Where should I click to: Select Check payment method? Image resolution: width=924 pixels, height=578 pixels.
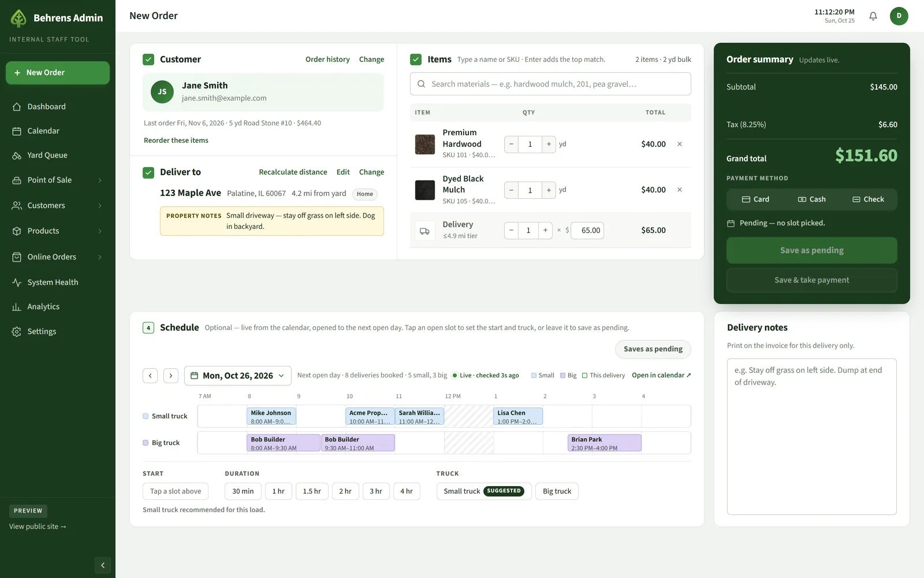[x=868, y=199]
